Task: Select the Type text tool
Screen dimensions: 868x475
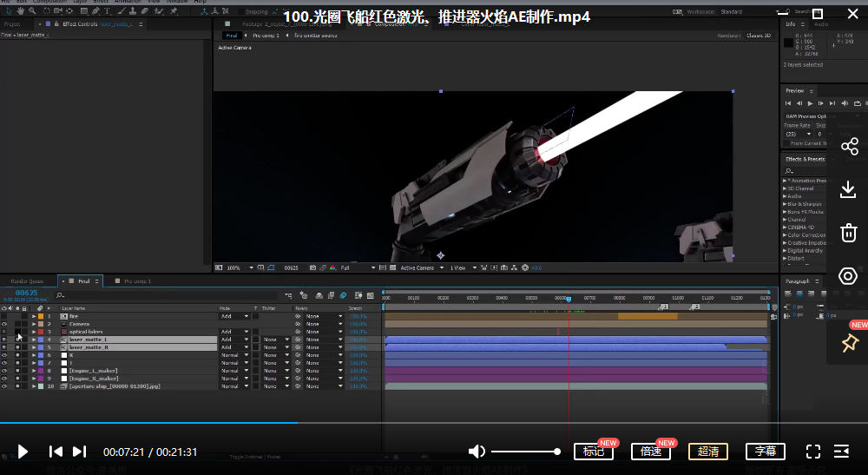Action: 107,10
